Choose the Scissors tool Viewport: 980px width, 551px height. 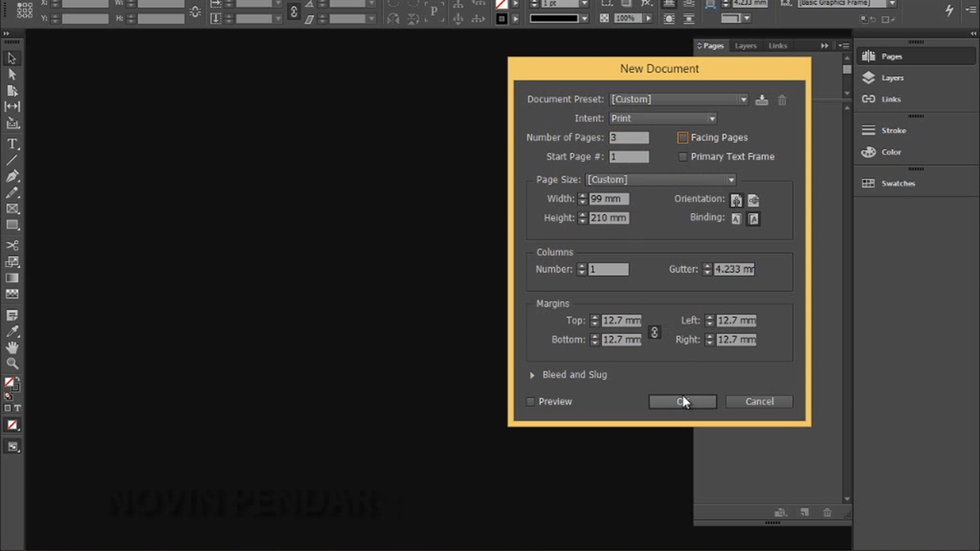(x=12, y=245)
